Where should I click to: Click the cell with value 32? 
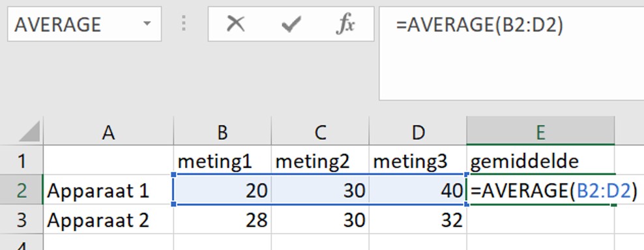coord(418,220)
